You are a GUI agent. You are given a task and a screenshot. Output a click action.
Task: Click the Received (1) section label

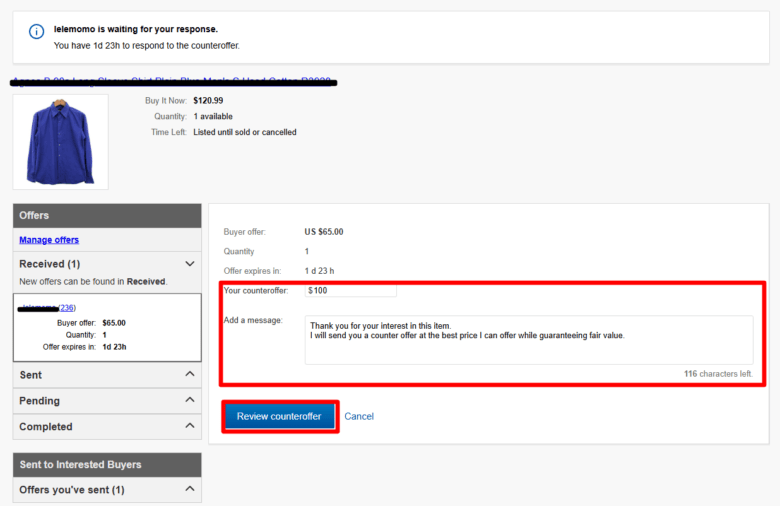[50, 264]
